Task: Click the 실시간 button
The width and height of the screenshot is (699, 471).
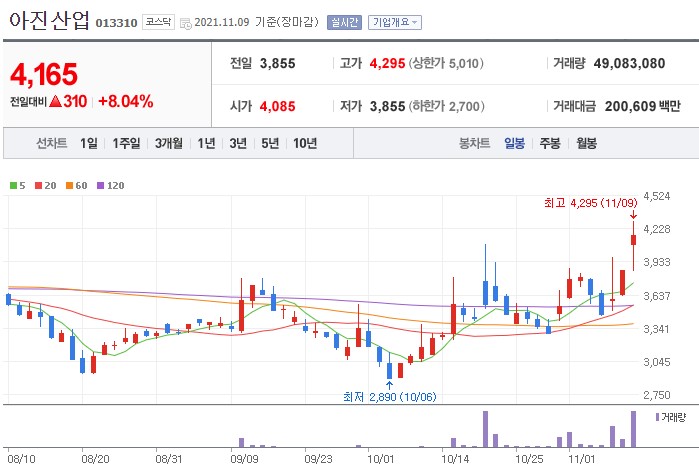Action: [x=344, y=22]
